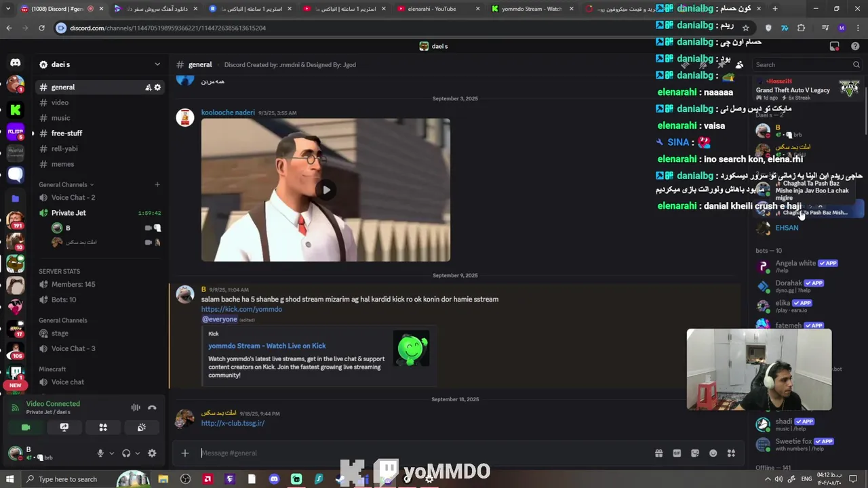Open the x-club.tssg.ir link
The height and width of the screenshot is (488, 868).
coord(233,423)
